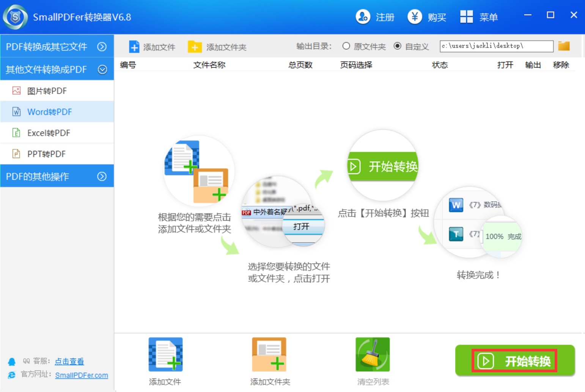Click the top toolbar 添加文件夹 folder icon
This screenshot has width=585, height=392.
(195, 47)
